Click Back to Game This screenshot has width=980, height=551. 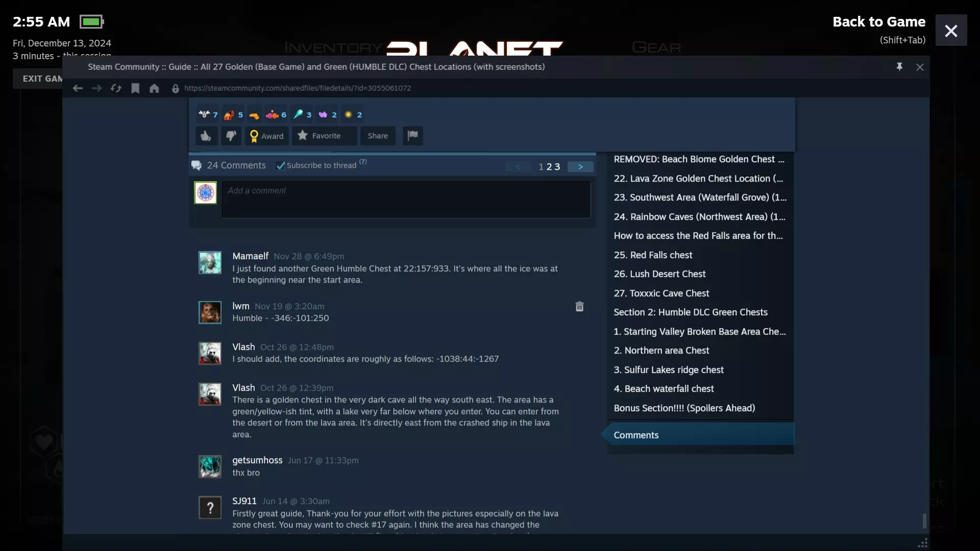coord(878,21)
